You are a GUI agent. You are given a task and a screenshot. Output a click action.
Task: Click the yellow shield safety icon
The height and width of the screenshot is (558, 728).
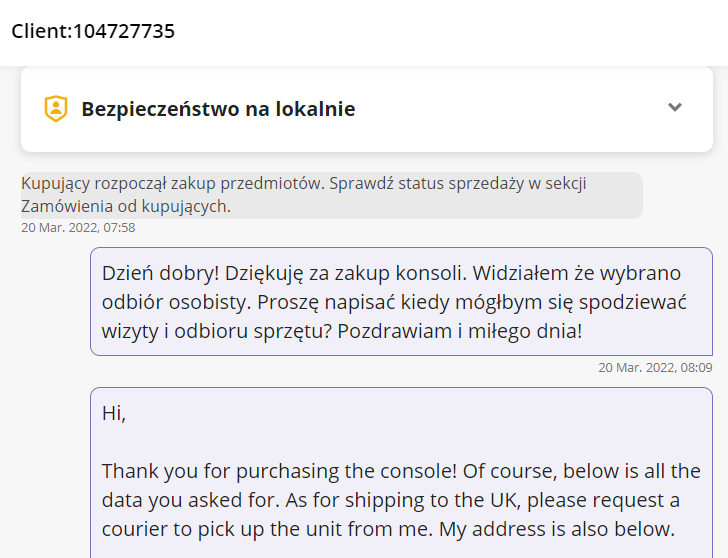56,109
